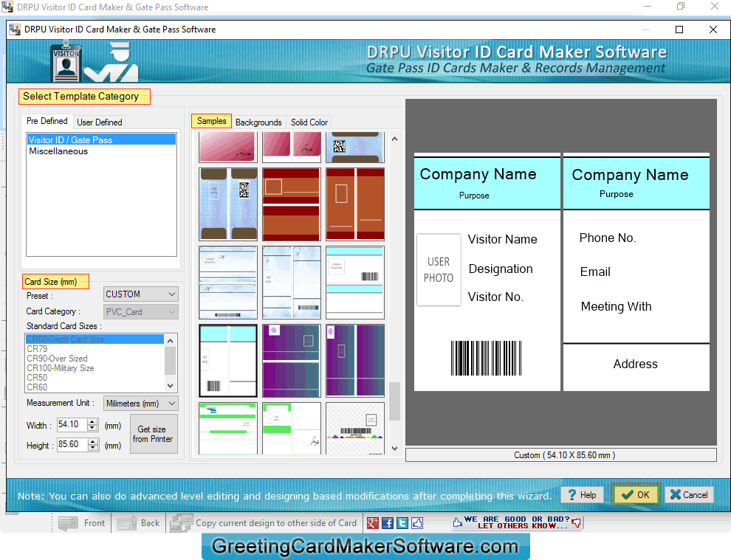This screenshot has width=731, height=560.
Task: Choose the blue two-sided QR code template
Action: coord(228,204)
